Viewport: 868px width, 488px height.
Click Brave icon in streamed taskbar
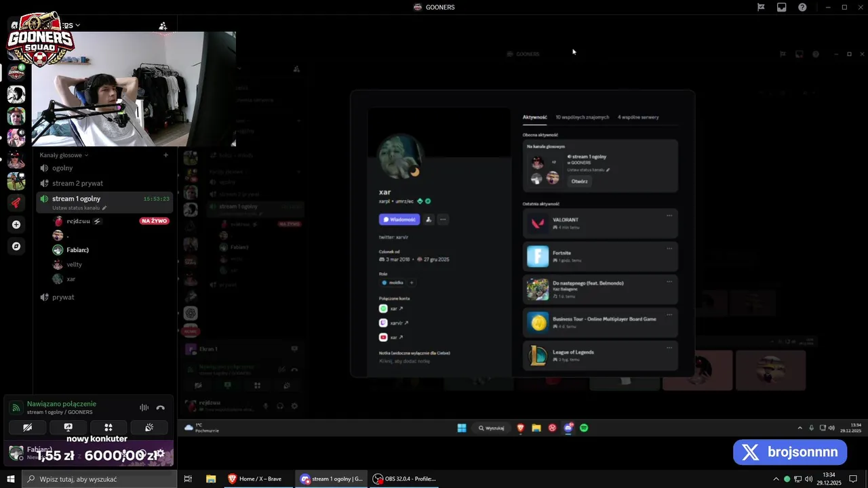tap(521, 428)
